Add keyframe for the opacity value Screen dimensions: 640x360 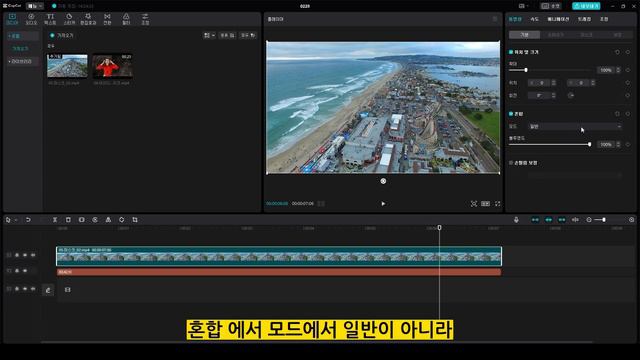pyautogui.click(x=628, y=144)
